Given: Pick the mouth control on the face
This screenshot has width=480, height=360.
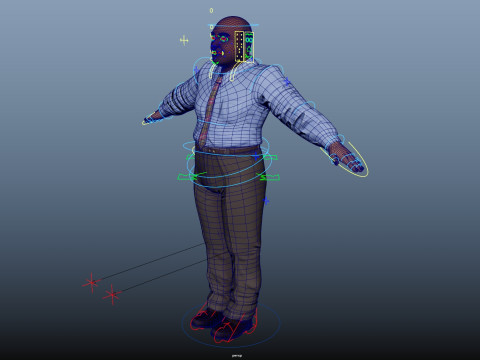Looking at the screenshot, I should pyautogui.click(x=217, y=53).
